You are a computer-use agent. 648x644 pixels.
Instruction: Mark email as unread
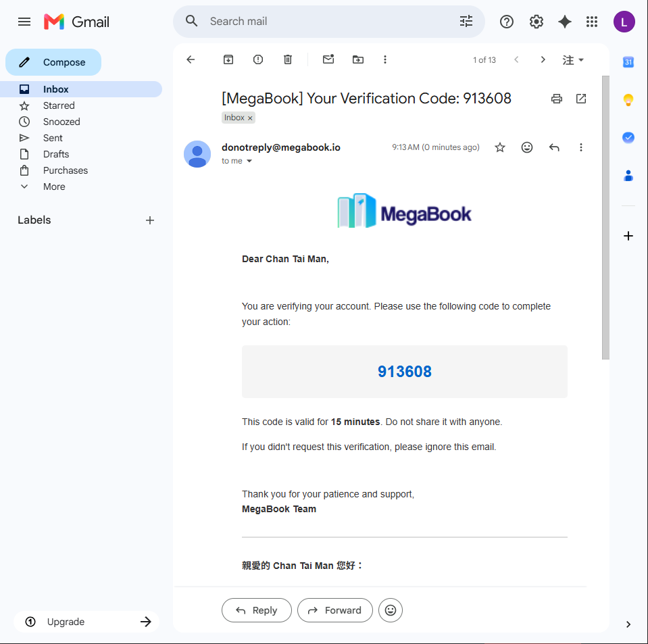click(x=328, y=59)
